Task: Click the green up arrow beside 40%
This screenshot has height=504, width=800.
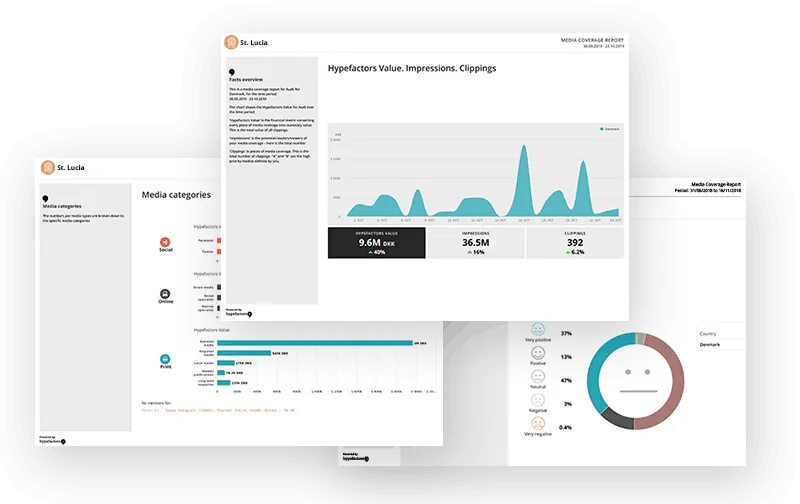Action: (370, 253)
